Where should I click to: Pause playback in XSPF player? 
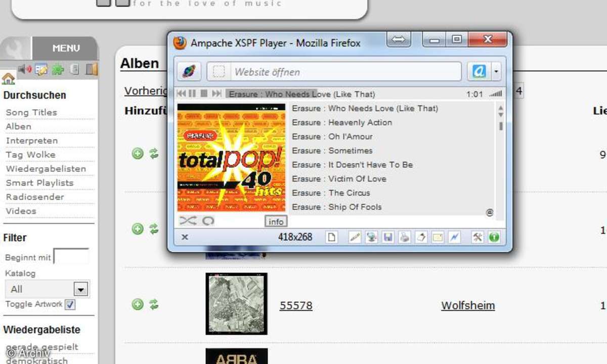click(x=192, y=94)
